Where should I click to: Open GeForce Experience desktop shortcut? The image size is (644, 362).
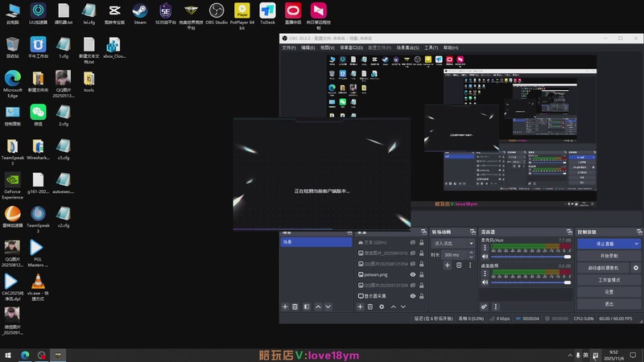coord(13,187)
